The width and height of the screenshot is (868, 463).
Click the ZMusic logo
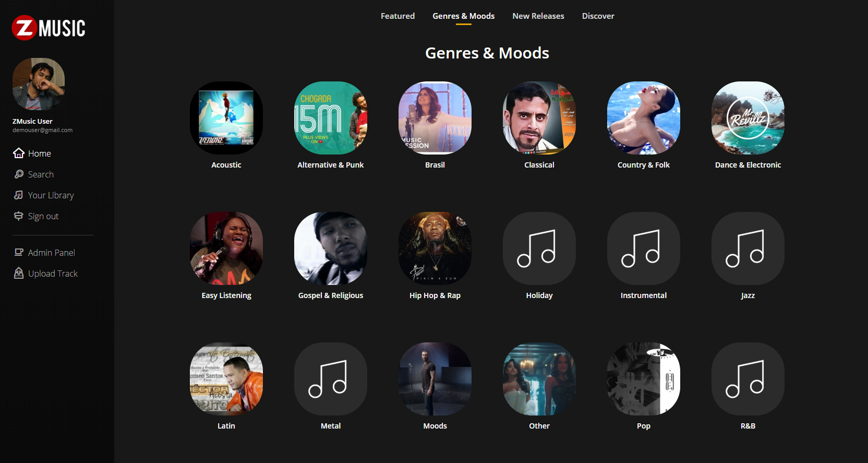(49, 28)
